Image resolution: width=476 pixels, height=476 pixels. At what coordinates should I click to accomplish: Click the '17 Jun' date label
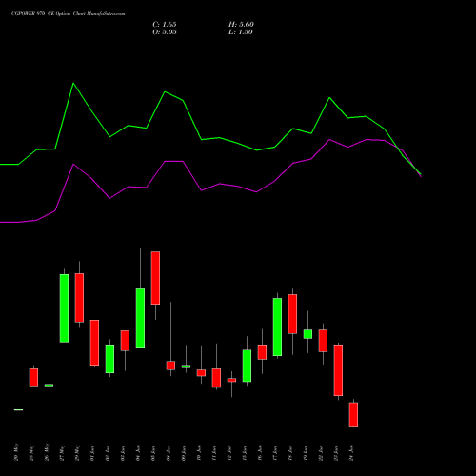tap(275, 453)
